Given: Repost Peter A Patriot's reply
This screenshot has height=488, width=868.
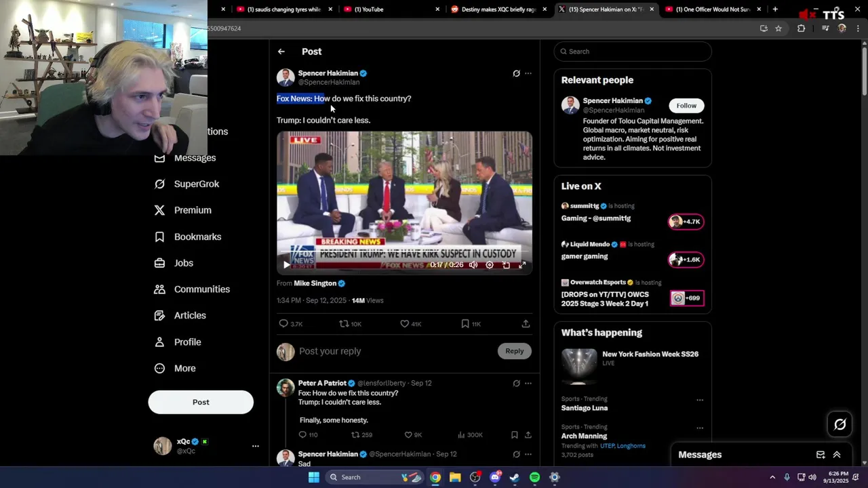Looking at the screenshot, I should click(361, 435).
